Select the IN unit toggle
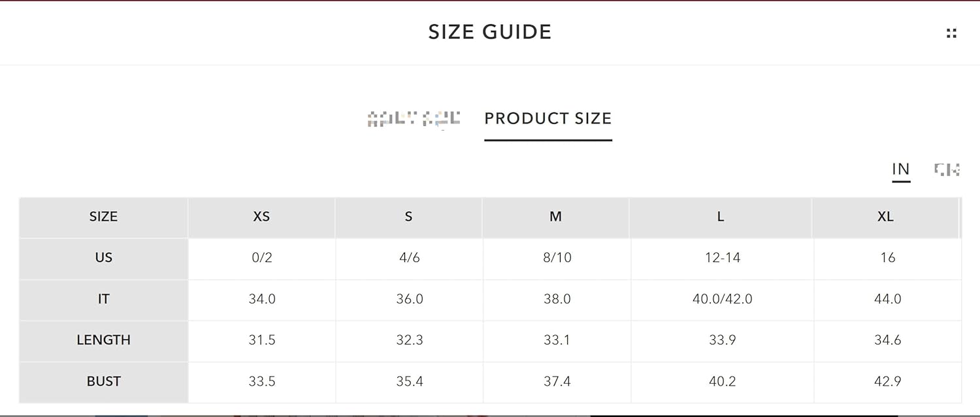 click(x=901, y=169)
